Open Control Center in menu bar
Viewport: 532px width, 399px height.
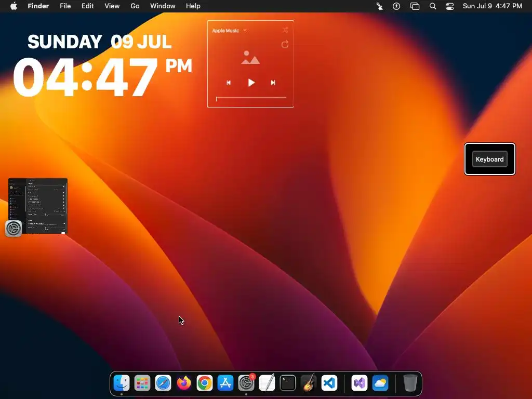(x=450, y=6)
